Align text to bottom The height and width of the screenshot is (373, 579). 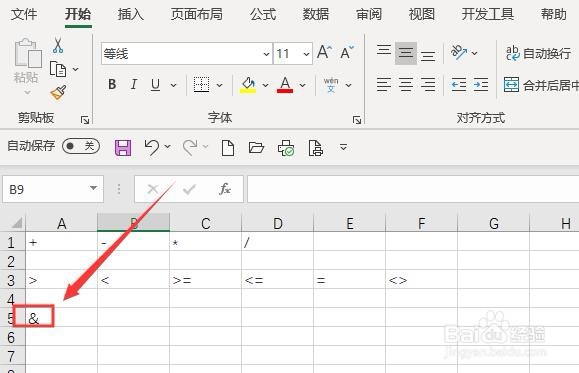tap(428, 55)
